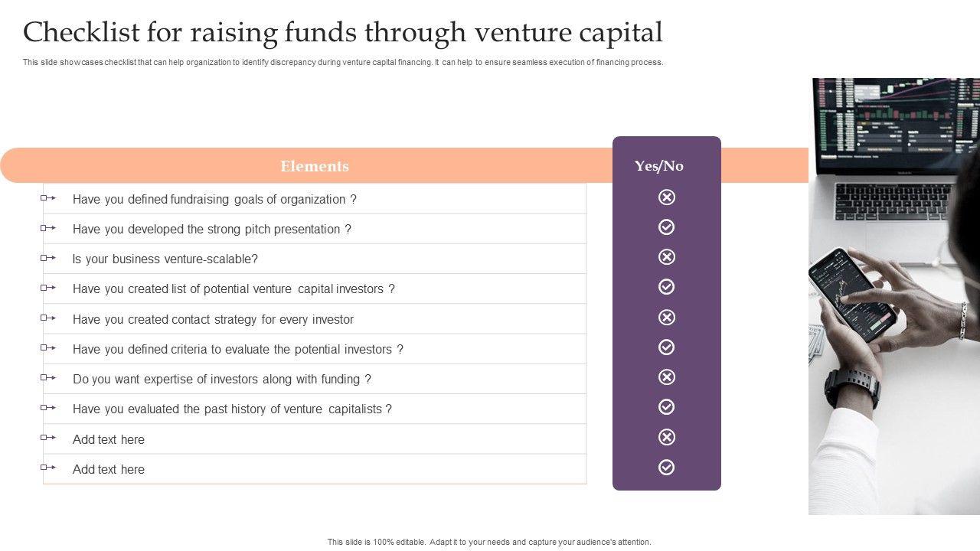Click the X icon for expertise of investors row
The image size is (980, 551).
(667, 377)
